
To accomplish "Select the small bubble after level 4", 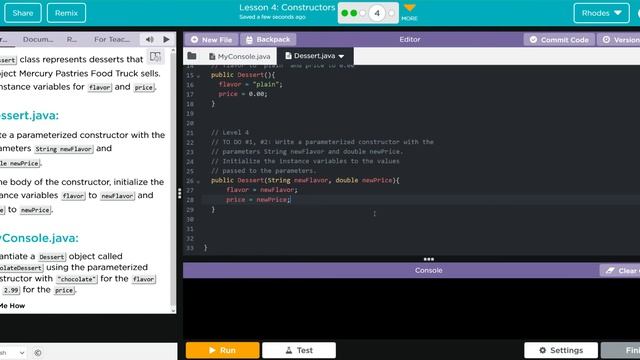I will tap(391, 13).
